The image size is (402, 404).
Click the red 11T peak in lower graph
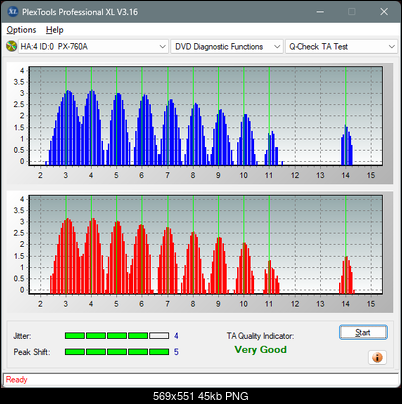271,277
